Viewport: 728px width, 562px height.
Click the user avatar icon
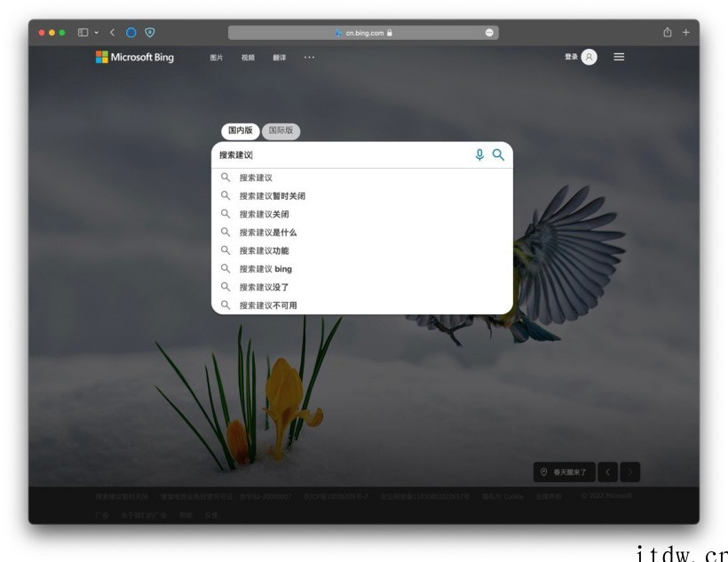[590, 57]
